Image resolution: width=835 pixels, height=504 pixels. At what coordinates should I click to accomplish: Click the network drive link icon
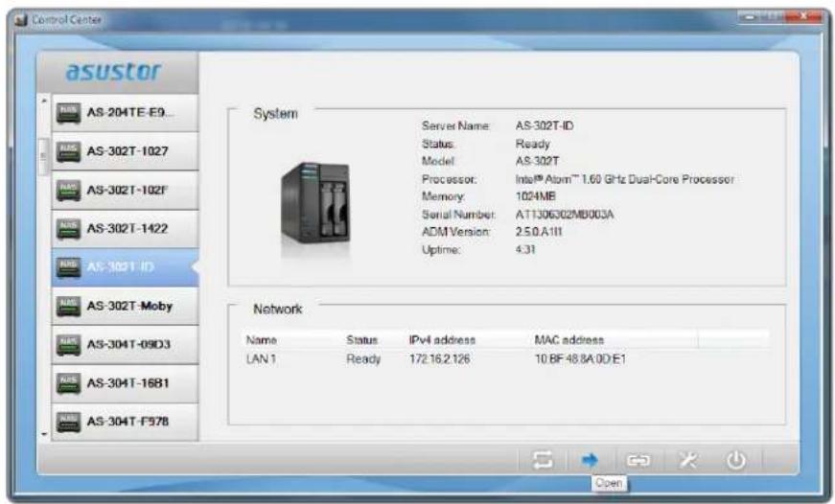(x=638, y=460)
